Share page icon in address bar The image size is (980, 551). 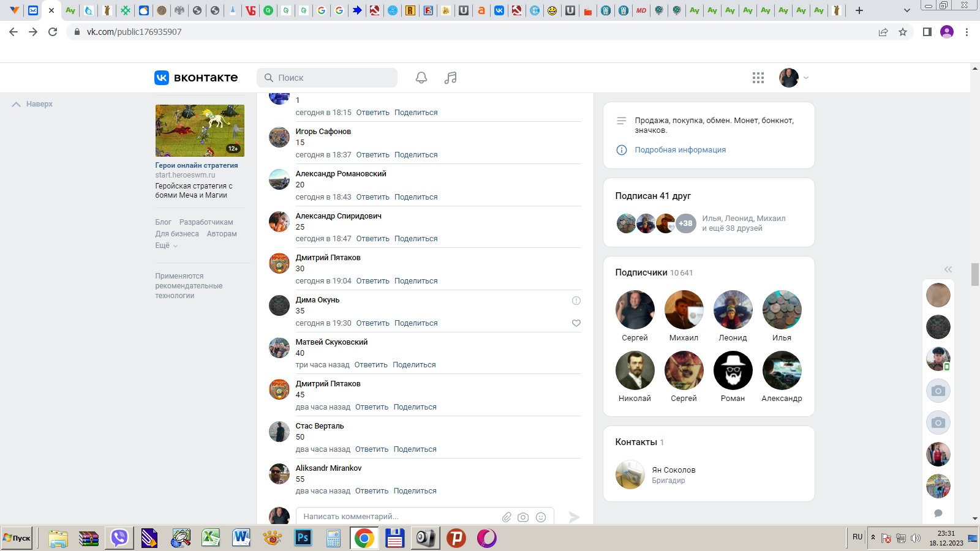[883, 32]
